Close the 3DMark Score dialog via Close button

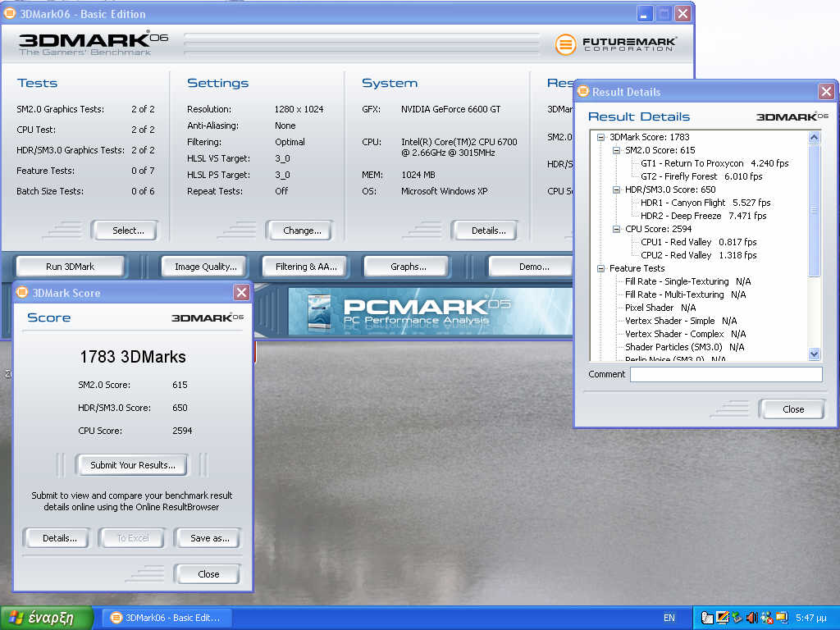tap(208, 574)
